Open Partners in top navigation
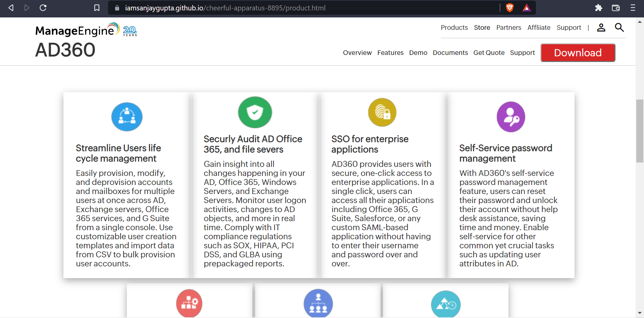644x318 pixels. coord(509,27)
